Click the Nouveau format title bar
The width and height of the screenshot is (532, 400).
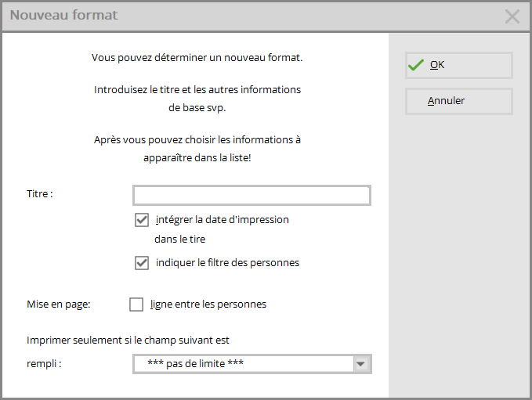pos(251,16)
